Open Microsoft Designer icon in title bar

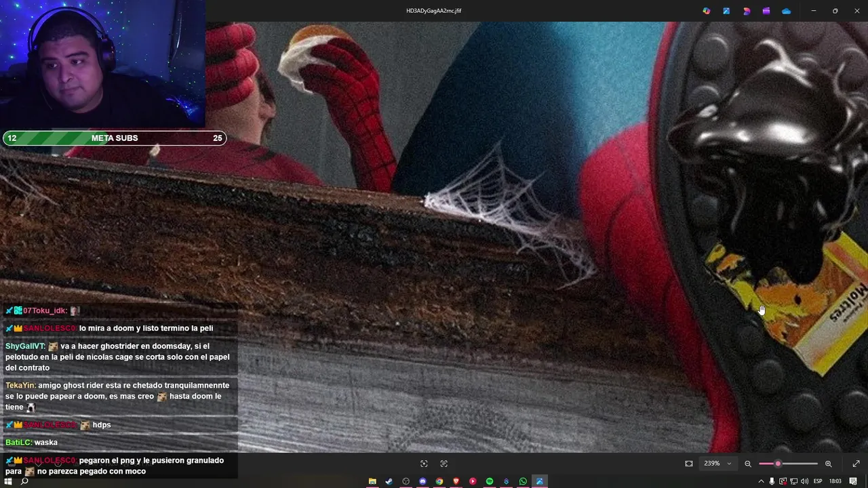click(747, 11)
